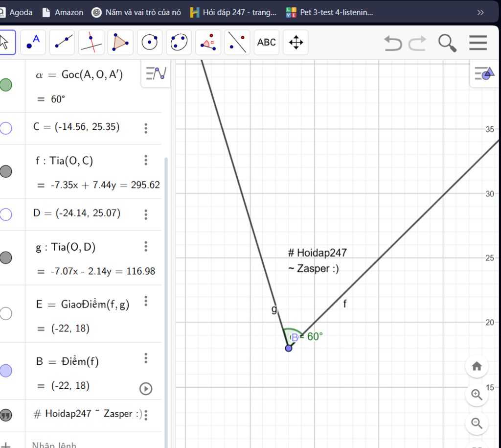Select the Ellipse tool

pyautogui.click(x=179, y=43)
